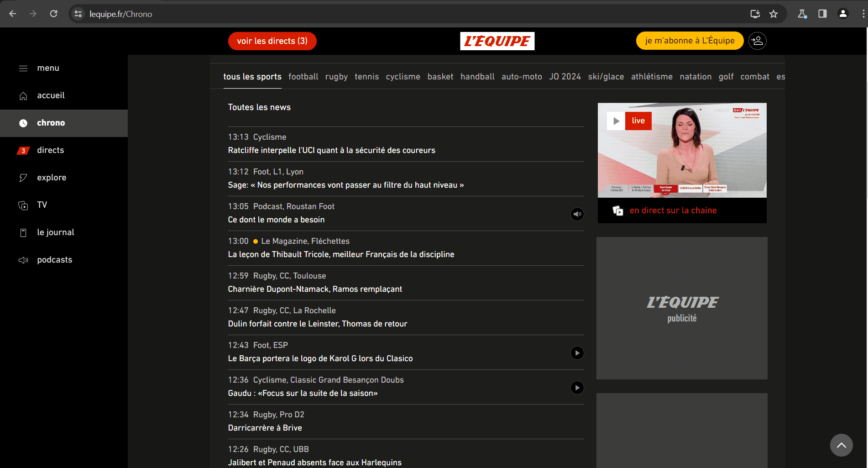Play video for Gaudu Focus article
Screen dimensions: 868x468
coord(577,388)
